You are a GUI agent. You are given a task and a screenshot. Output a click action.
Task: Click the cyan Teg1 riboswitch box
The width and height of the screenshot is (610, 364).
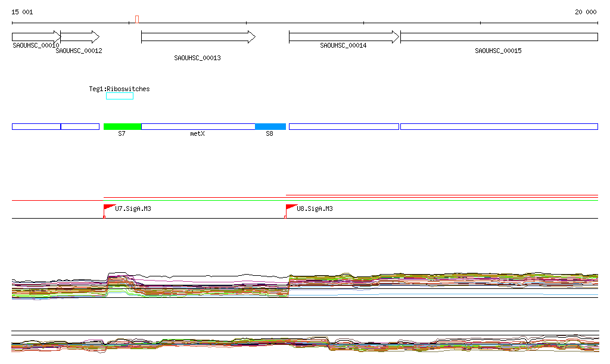(119, 96)
